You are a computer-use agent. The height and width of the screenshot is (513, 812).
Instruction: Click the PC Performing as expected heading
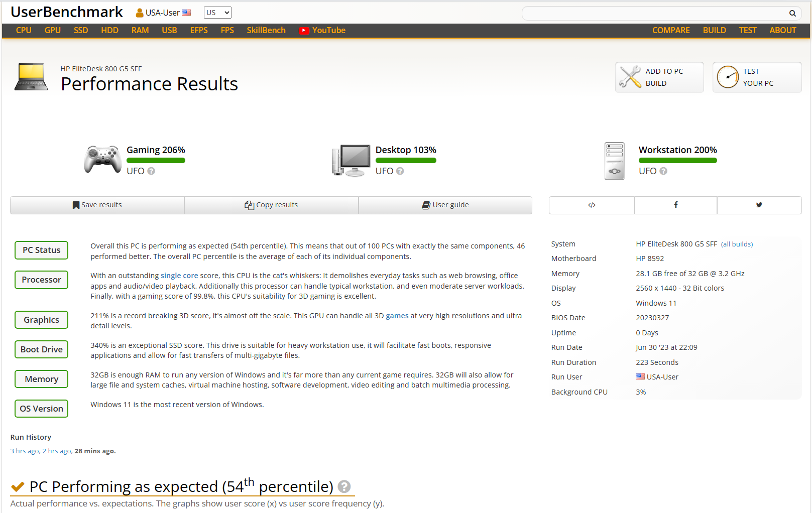pyautogui.click(x=181, y=486)
